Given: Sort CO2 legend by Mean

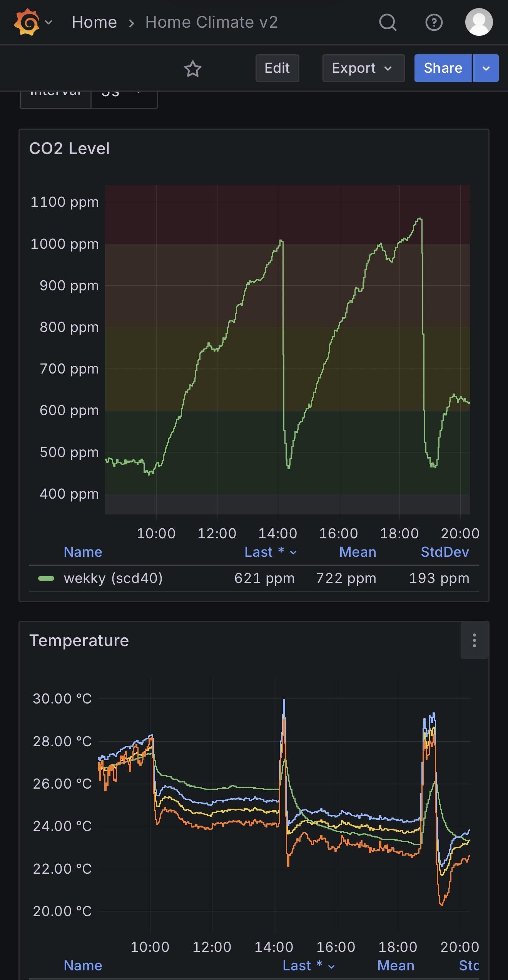Looking at the screenshot, I should tap(358, 552).
